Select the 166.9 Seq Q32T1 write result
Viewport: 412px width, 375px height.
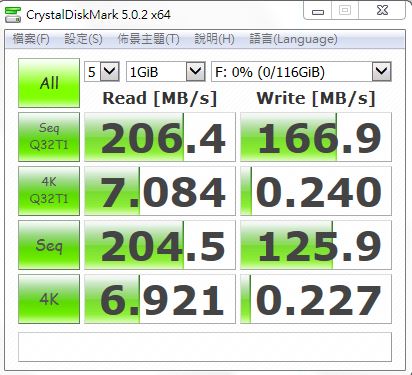[316, 137]
